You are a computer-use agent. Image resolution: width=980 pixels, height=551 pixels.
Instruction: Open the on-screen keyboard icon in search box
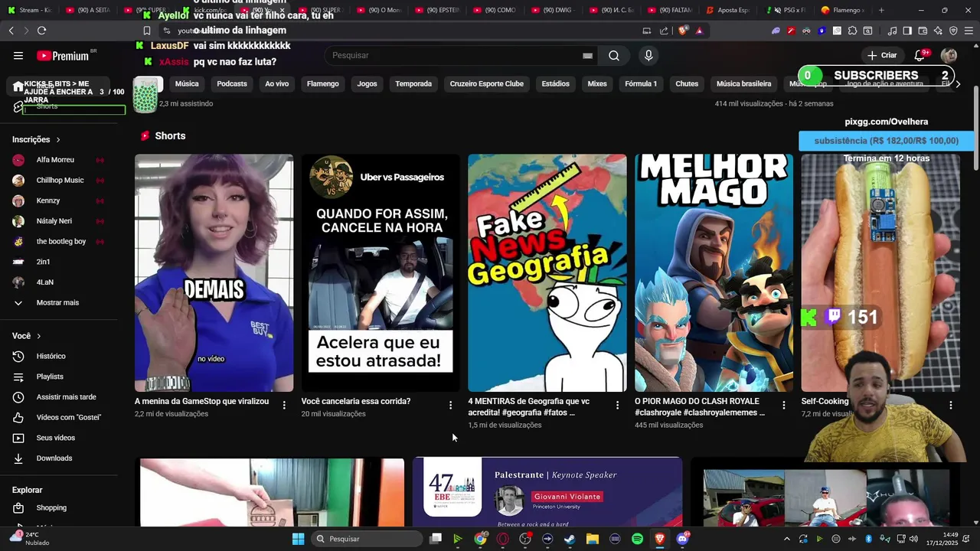point(587,56)
